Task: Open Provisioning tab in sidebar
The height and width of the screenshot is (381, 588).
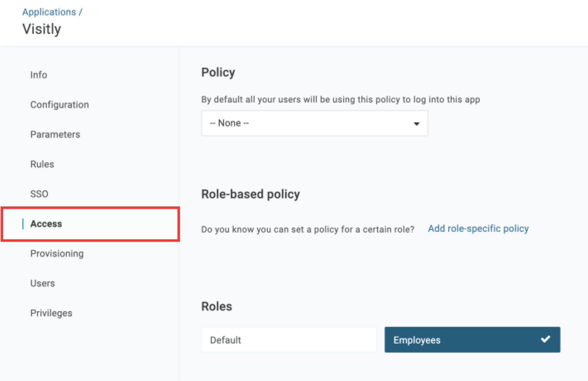Action: (57, 253)
